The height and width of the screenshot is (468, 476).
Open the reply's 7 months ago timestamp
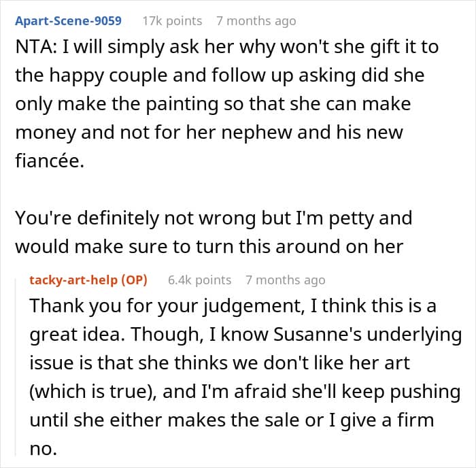pos(286,280)
